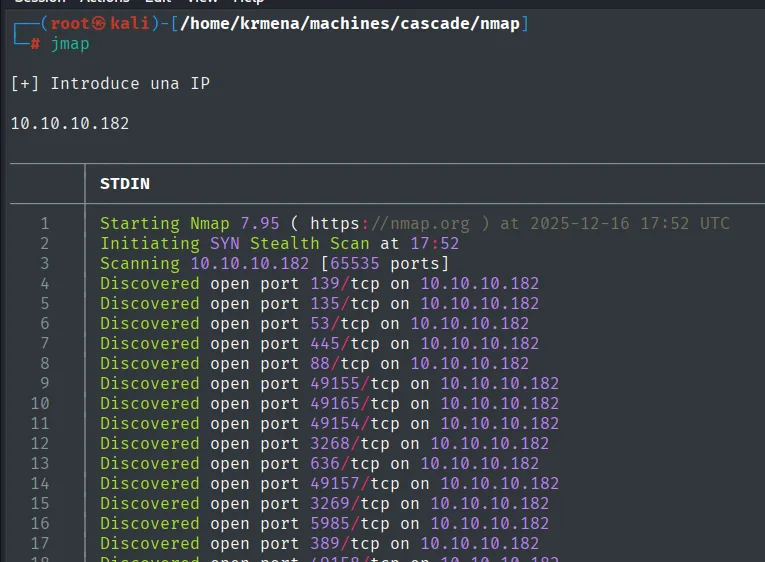Click the discovered port 389/tcp line
765x562 pixels.
point(320,543)
